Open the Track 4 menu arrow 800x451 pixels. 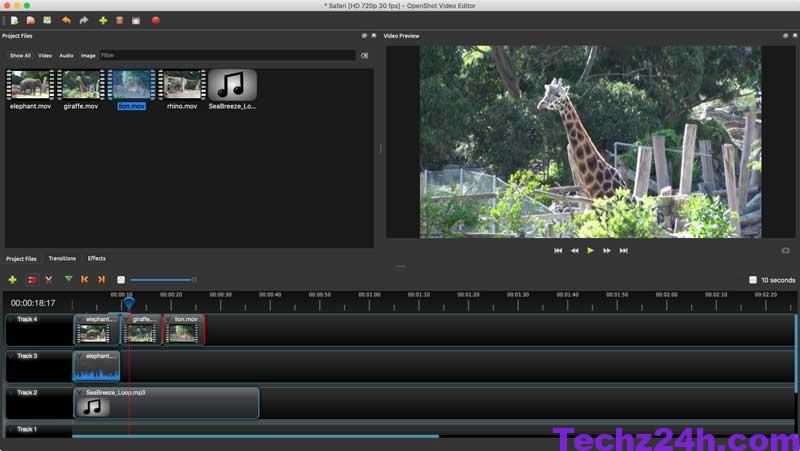point(12,319)
